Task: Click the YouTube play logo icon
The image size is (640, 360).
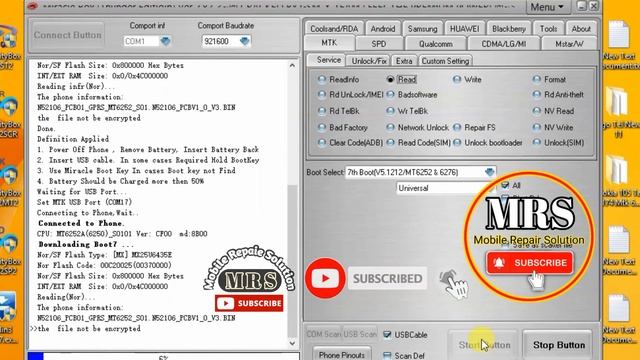Action: coord(325,278)
